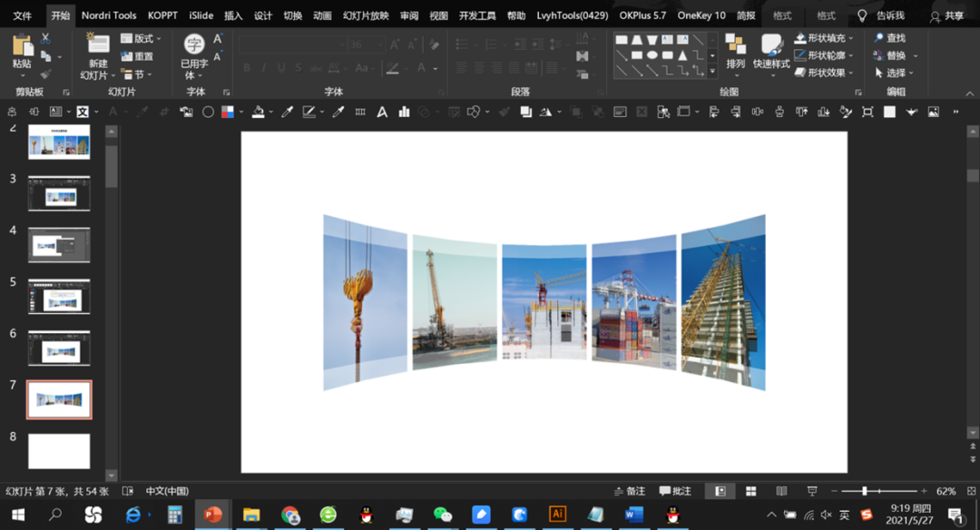
Task: Click the 共享 share button
Action: 946,16
